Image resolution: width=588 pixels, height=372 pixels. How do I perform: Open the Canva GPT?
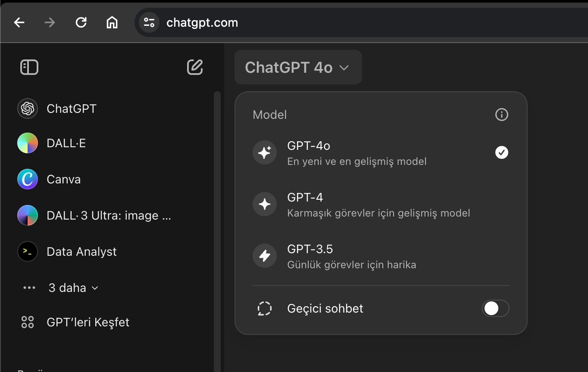(63, 179)
